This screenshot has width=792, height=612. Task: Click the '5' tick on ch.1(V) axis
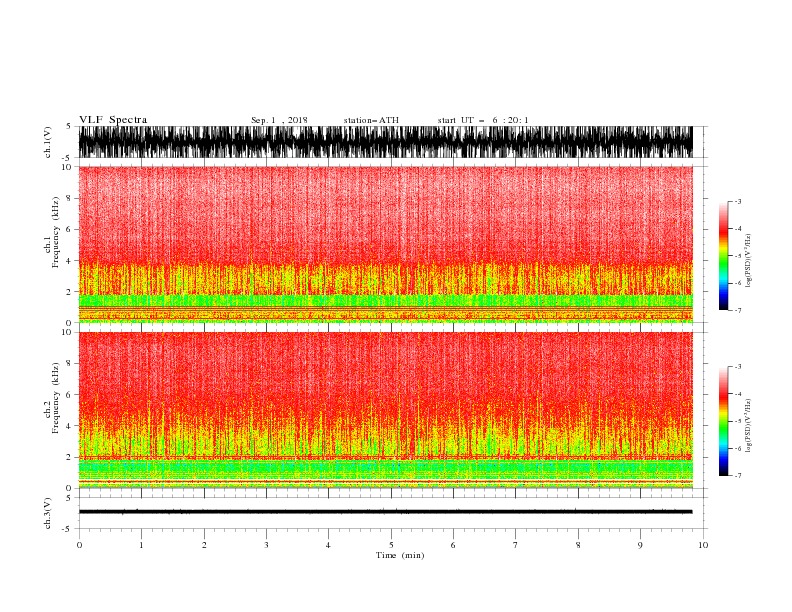[70, 126]
